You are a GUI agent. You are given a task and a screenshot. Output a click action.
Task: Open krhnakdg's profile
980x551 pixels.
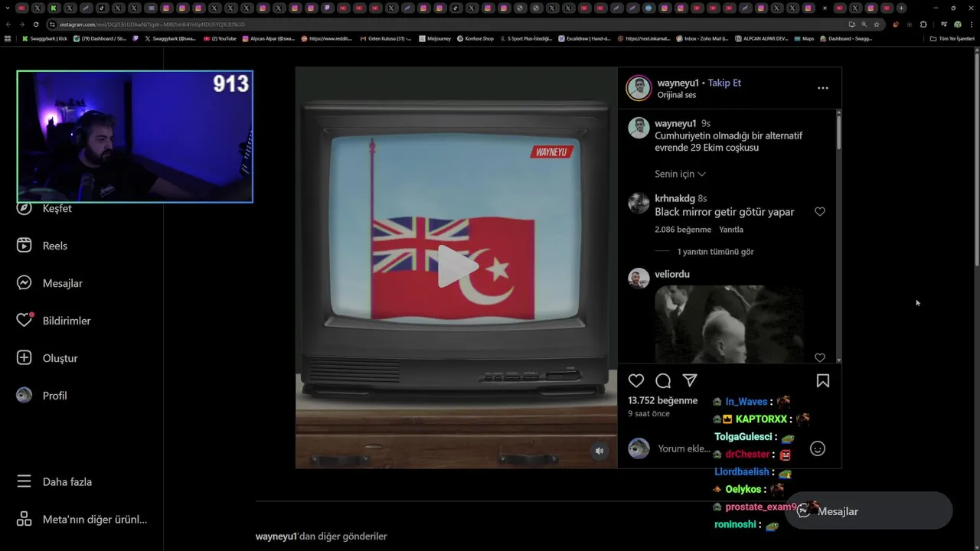click(675, 198)
